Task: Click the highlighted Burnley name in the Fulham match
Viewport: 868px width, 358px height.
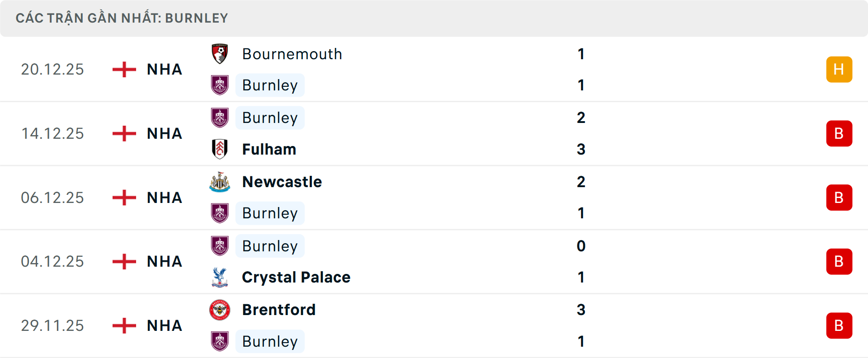Action: tap(270, 118)
